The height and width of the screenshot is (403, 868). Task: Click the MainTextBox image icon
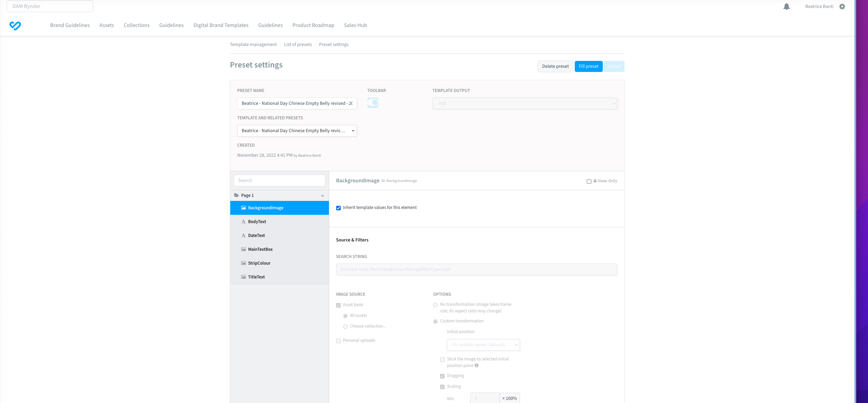243,249
